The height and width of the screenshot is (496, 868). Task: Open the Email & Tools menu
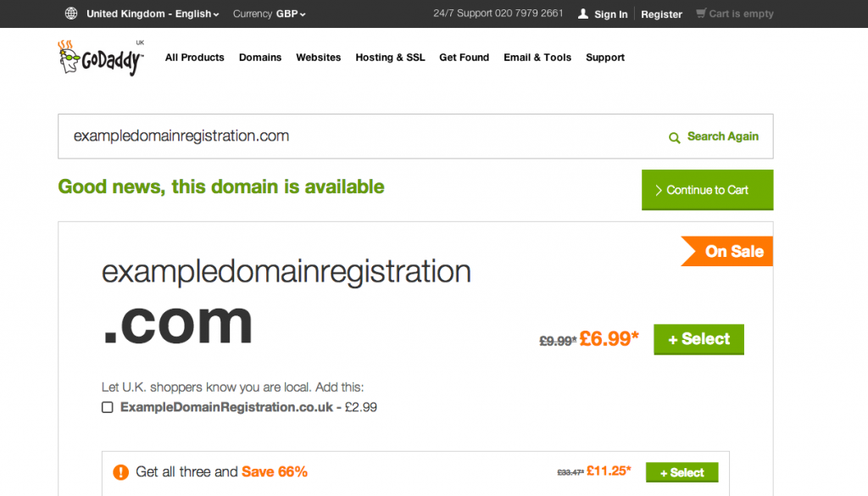coord(537,58)
